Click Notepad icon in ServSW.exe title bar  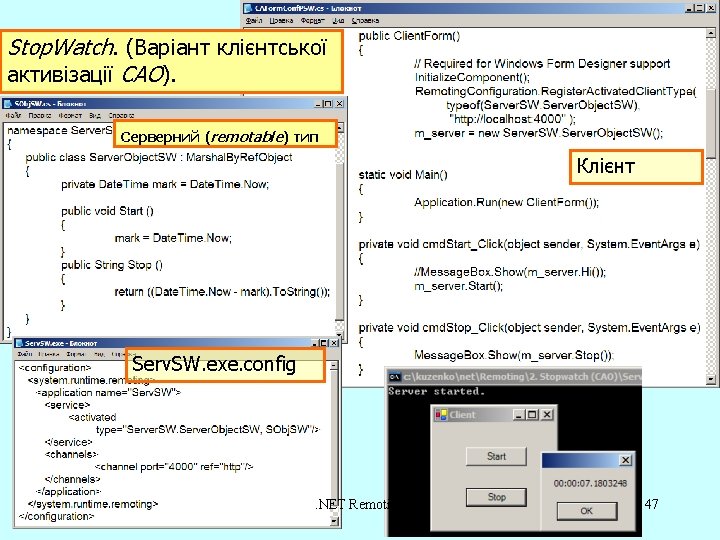click(19, 343)
